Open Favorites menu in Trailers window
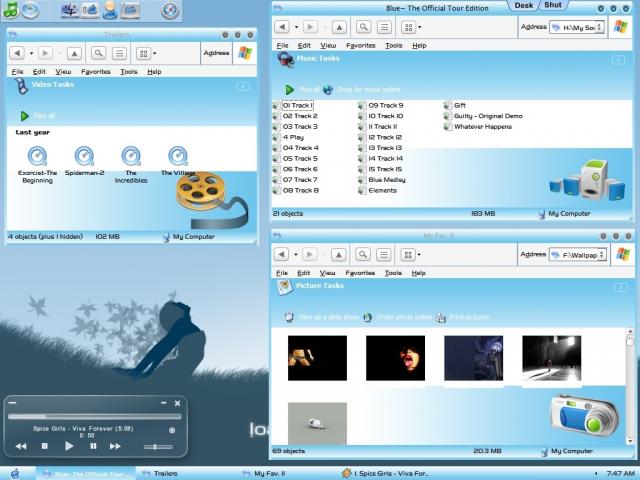Viewport: 640px width, 480px height. 96,71
